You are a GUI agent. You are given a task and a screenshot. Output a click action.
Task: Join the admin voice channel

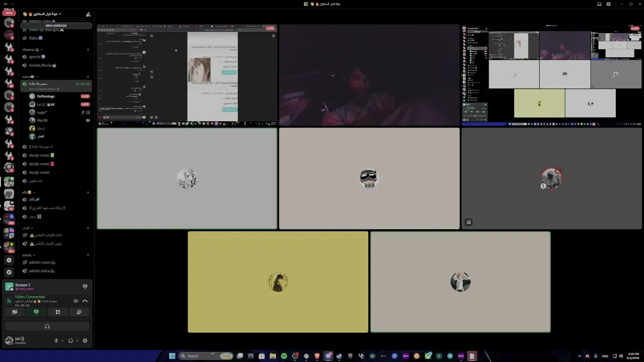(56, 271)
